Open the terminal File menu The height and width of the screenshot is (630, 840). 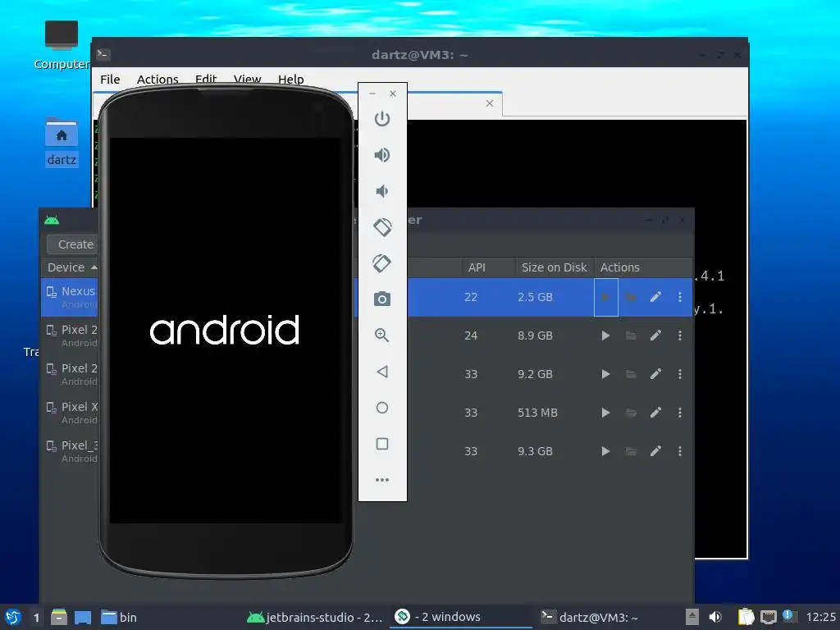coord(110,80)
